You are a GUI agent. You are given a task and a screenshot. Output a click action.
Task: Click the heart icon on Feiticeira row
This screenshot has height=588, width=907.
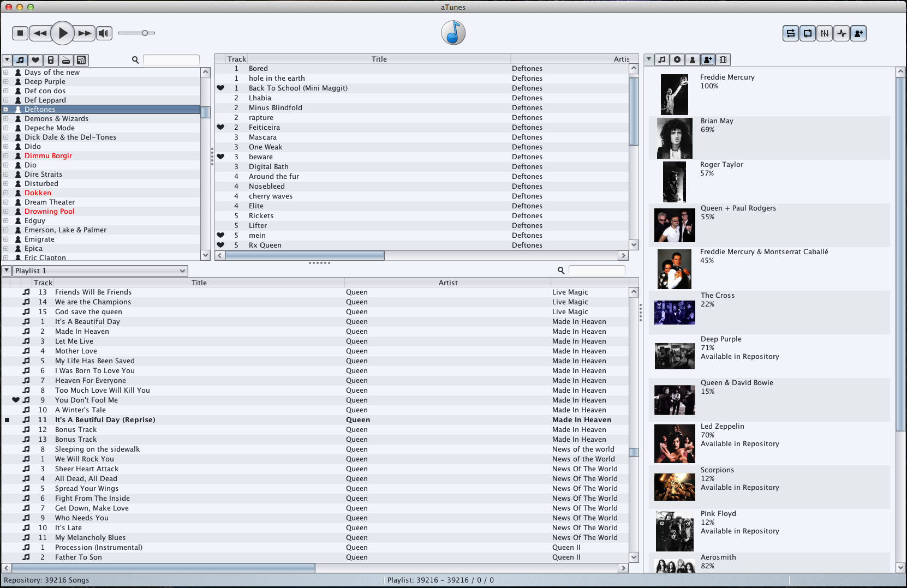[220, 128]
